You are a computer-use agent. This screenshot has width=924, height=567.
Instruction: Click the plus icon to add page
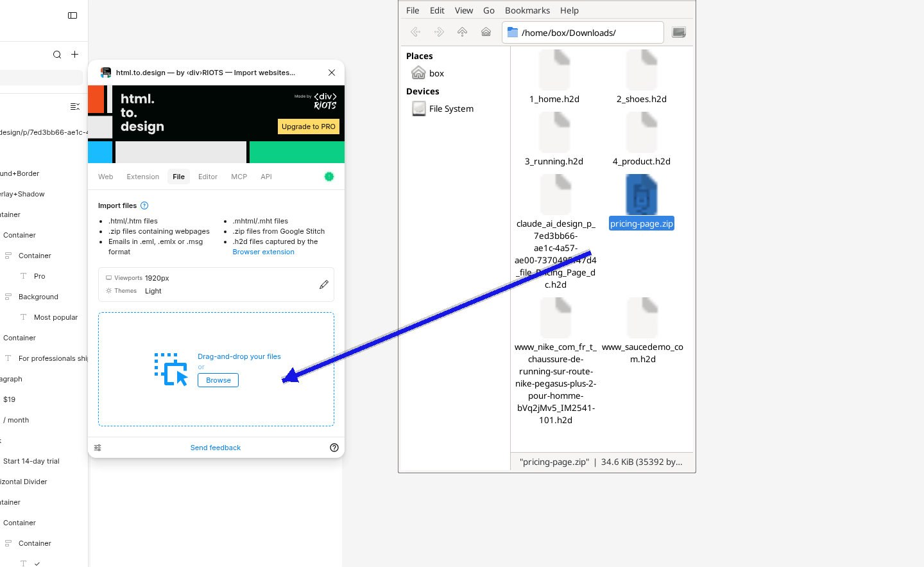coord(74,55)
